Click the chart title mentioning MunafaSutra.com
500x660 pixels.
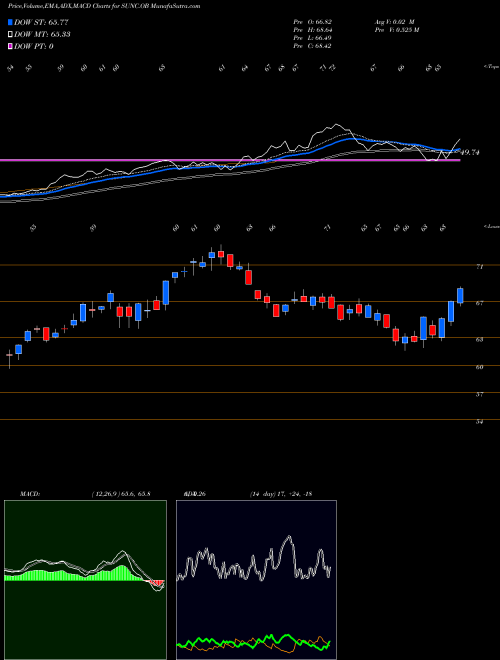pyautogui.click(x=104, y=6)
